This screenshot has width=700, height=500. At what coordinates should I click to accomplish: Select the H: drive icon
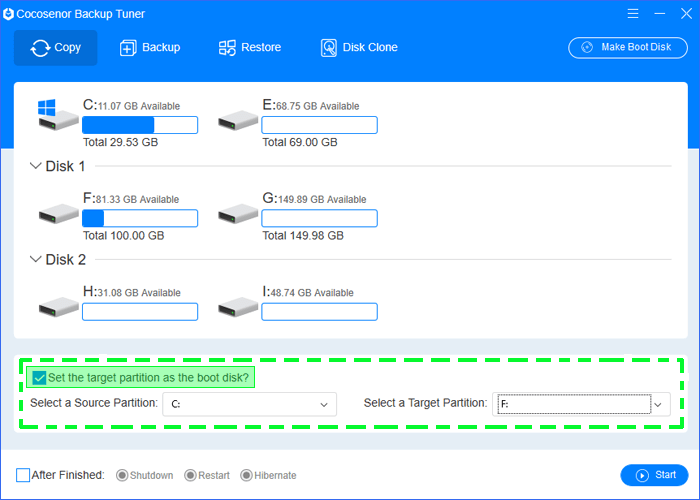click(x=58, y=307)
